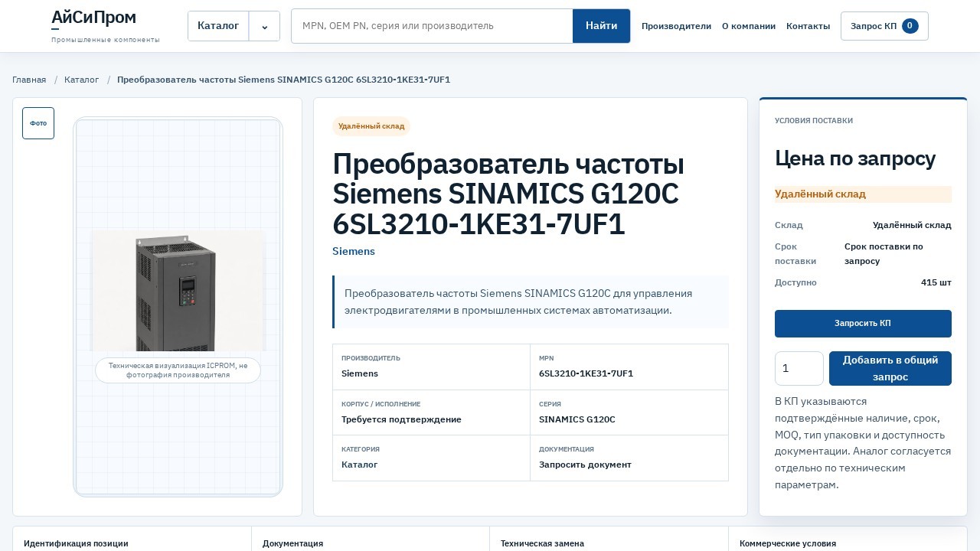The image size is (980, 551).
Task: Click the current page breadcrumb title
Action: (x=283, y=80)
